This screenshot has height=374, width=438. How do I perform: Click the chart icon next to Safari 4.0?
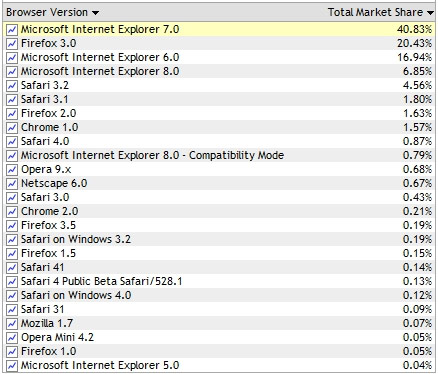pos(12,142)
